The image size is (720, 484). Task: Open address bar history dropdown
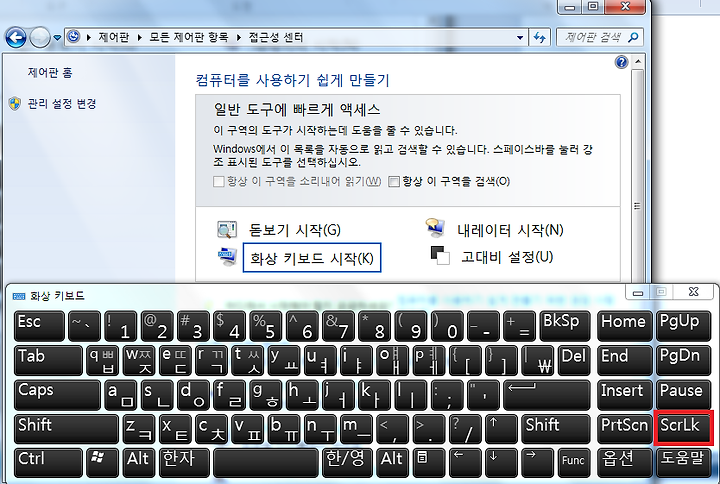point(520,38)
